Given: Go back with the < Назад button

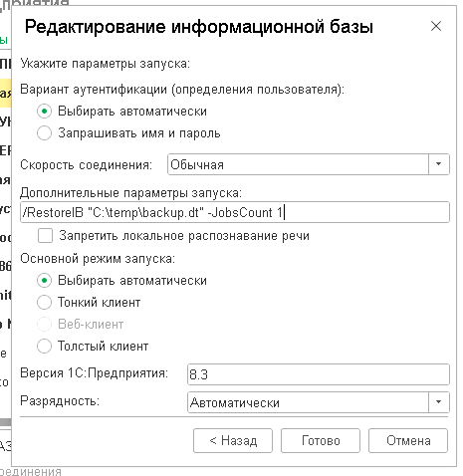Looking at the screenshot, I should (233, 440).
